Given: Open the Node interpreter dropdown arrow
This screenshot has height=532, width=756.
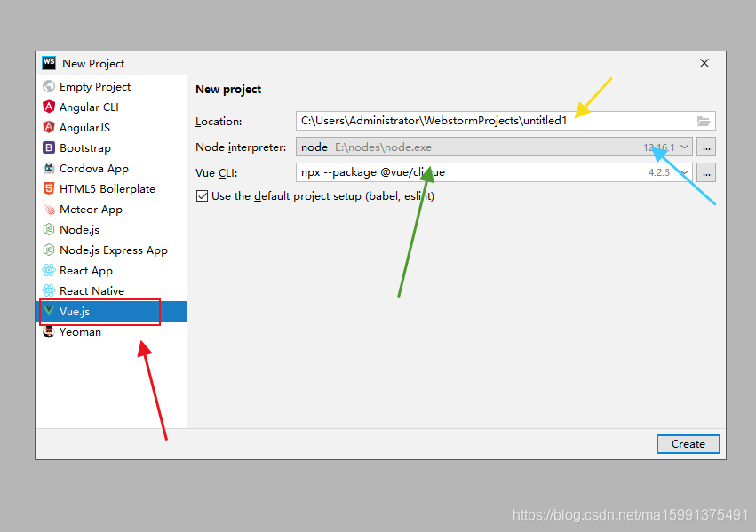Looking at the screenshot, I should (684, 147).
